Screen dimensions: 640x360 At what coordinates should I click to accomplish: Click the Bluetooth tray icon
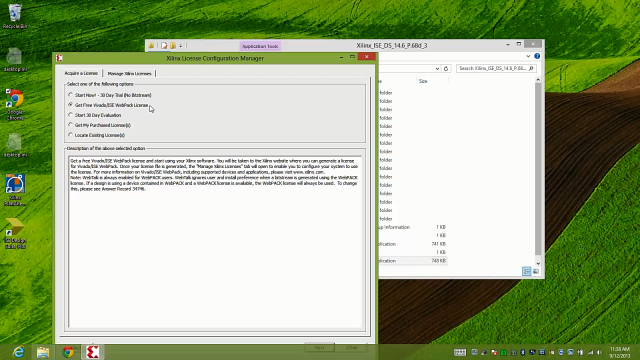pos(522,352)
